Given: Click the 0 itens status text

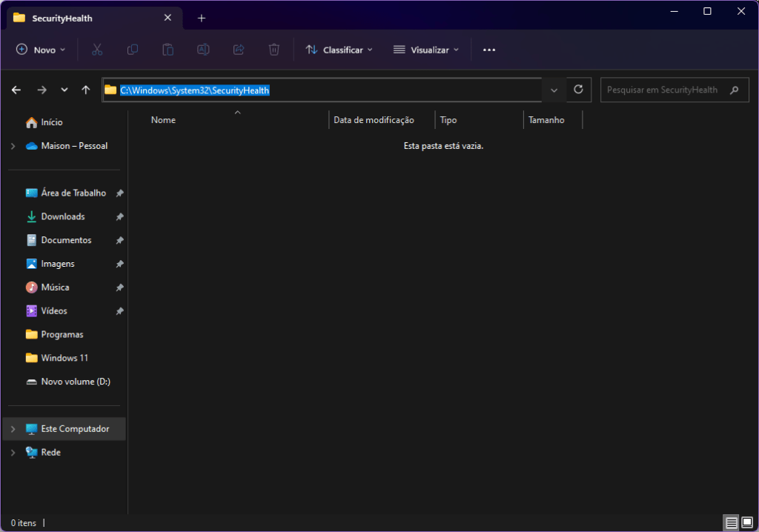Looking at the screenshot, I should [24, 523].
